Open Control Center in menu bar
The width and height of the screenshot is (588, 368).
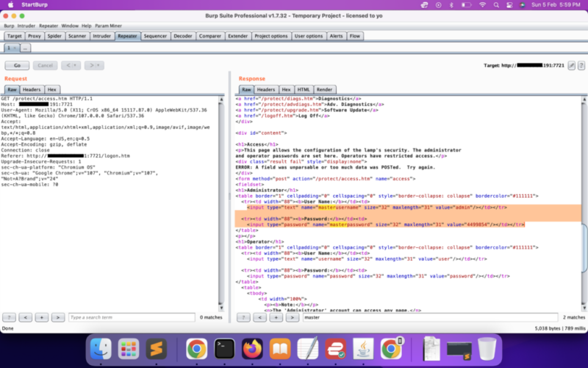pos(509,5)
